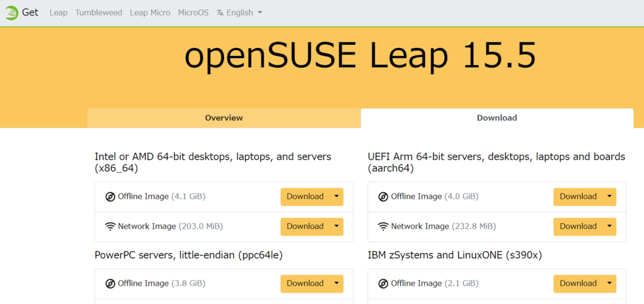Click the x86_64 Offline Image disc icon

(110, 197)
